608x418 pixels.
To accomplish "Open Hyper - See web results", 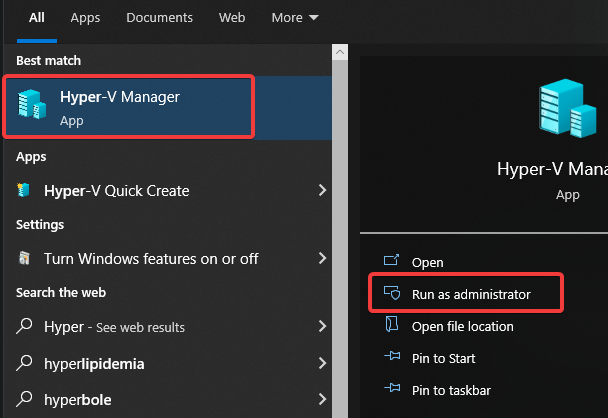I will (168, 326).
